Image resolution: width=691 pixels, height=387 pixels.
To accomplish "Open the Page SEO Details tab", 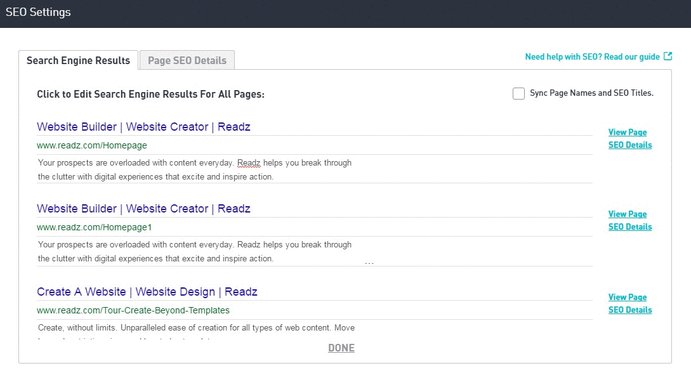I will click(187, 60).
